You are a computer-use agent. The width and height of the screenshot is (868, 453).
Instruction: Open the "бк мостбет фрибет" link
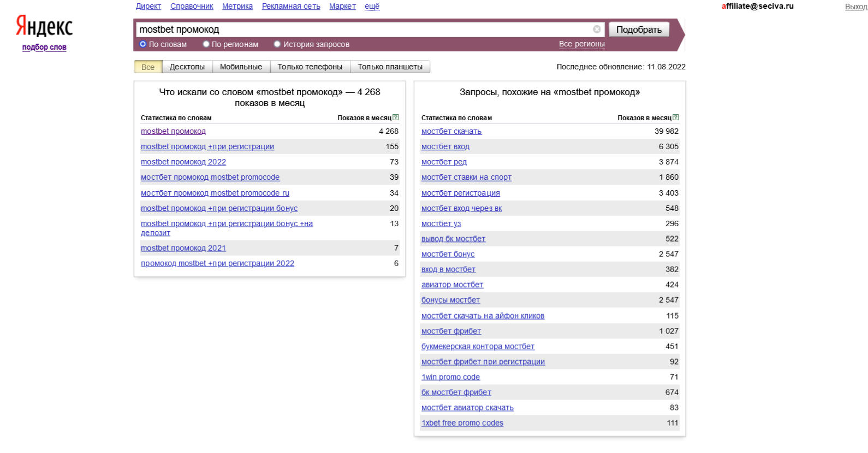pyautogui.click(x=456, y=392)
